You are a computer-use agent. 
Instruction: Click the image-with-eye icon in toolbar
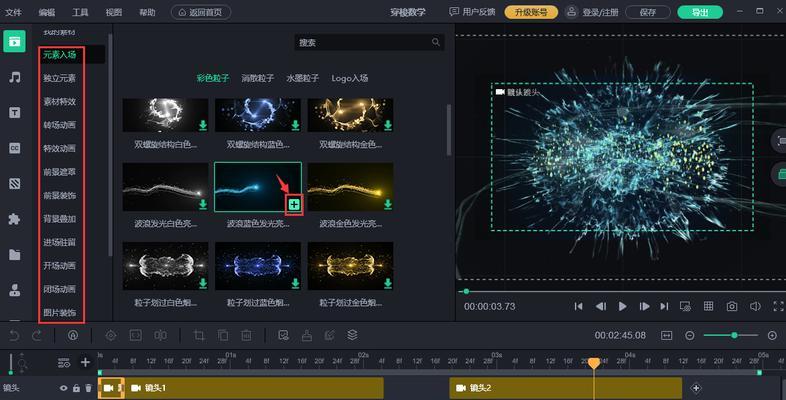point(283,335)
